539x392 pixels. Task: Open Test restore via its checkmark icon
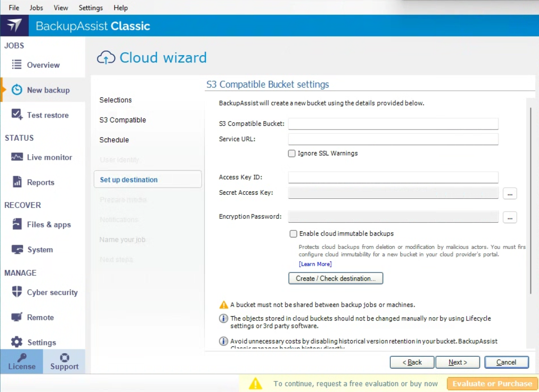pyautogui.click(x=17, y=115)
